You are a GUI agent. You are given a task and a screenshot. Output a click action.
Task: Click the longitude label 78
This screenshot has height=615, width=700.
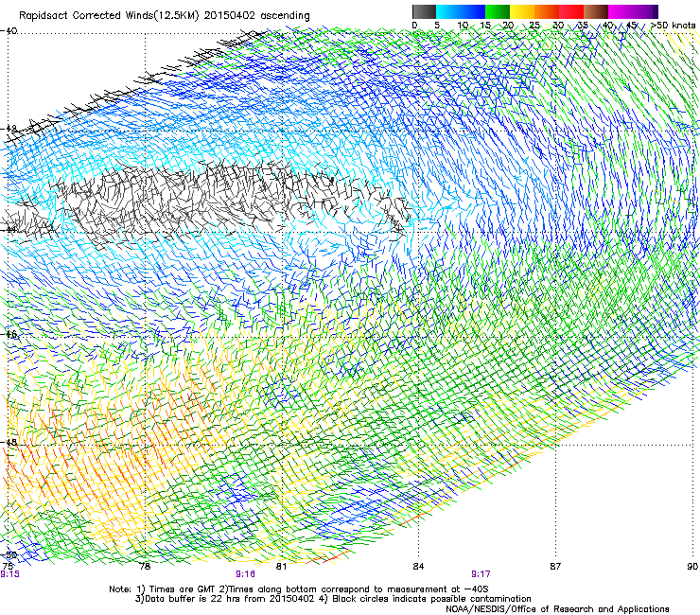point(145,567)
